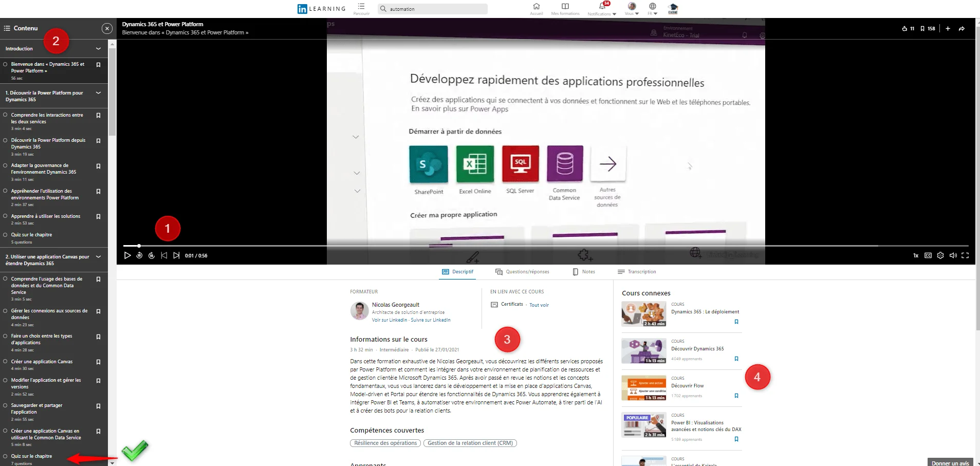Go to the previous video
Screen dimensions: 980x466
(164, 255)
